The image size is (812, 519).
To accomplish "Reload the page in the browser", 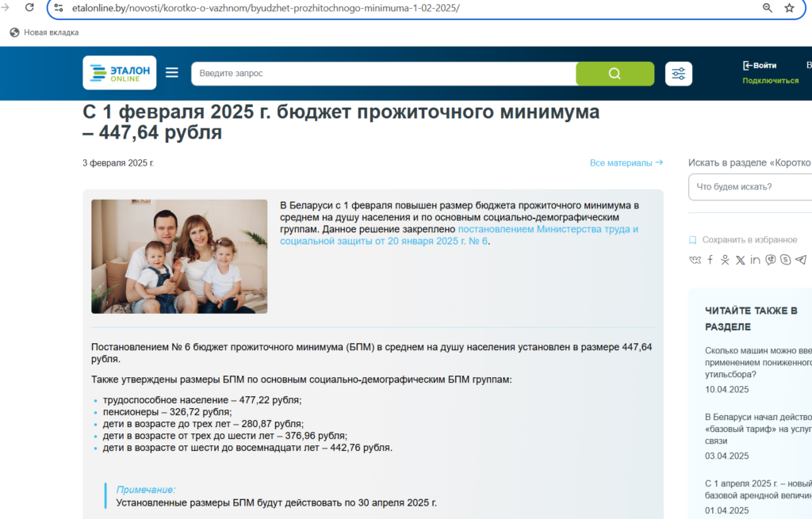I will 29,8.
